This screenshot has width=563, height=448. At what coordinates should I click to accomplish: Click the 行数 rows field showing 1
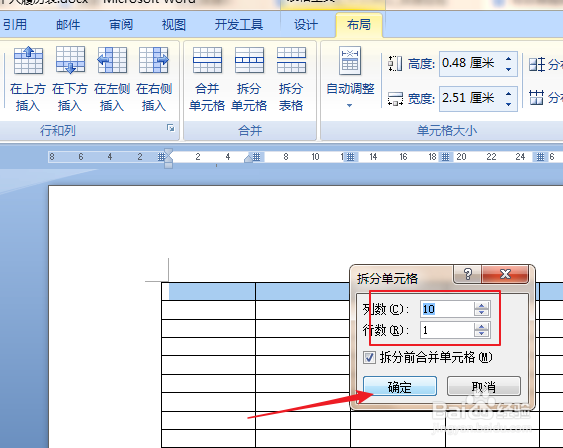pos(447,330)
